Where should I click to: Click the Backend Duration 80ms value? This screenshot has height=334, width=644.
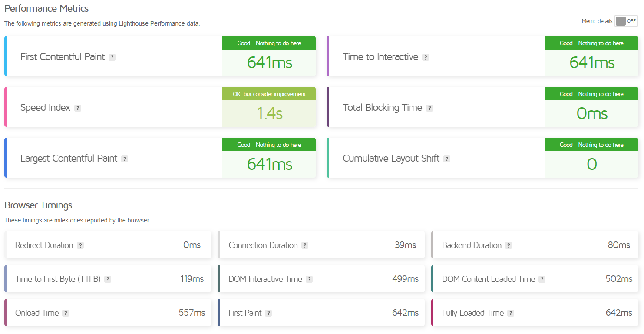[619, 245]
